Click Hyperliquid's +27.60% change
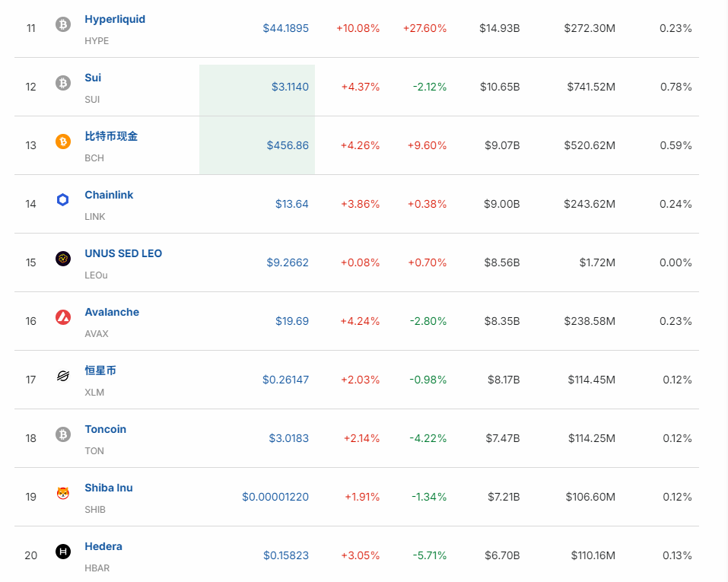The image size is (728, 582). click(424, 28)
